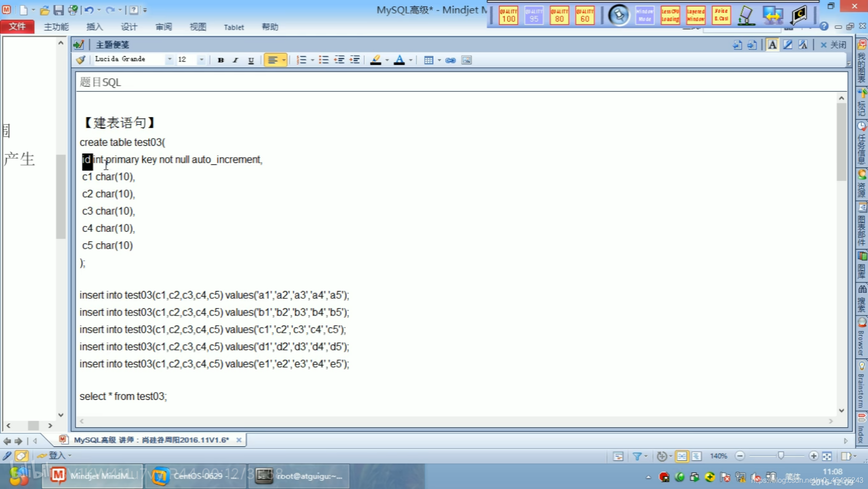Click the insert image icon
The width and height of the screenshot is (868, 489).
[467, 60]
